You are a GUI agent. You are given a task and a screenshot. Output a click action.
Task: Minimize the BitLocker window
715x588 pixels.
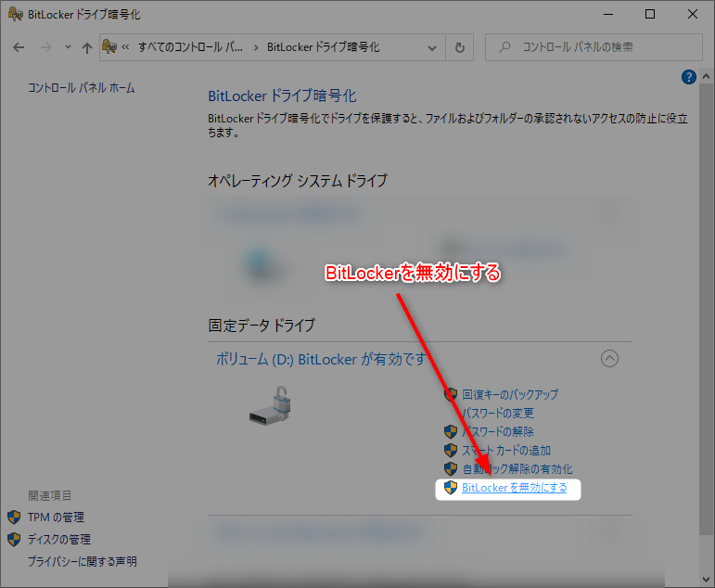(608, 14)
